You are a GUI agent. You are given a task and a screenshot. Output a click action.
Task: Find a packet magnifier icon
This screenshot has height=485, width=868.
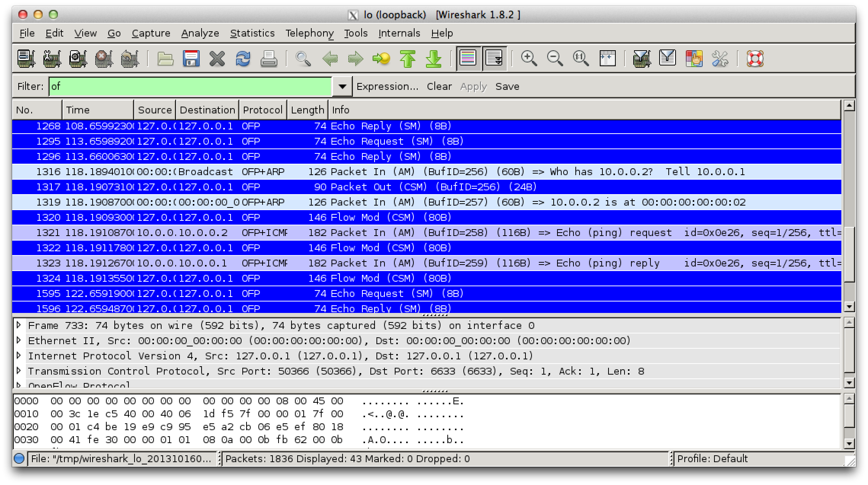tap(304, 59)
